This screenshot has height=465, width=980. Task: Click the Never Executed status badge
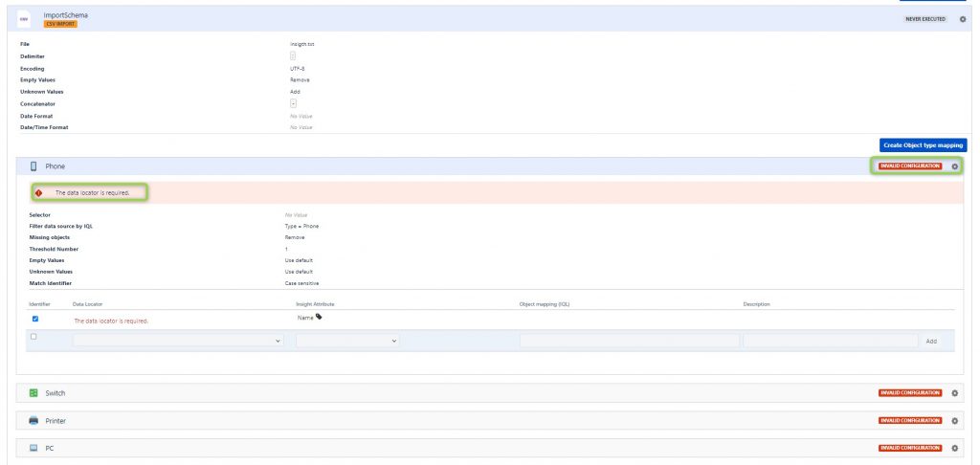(x=925, y=19)
